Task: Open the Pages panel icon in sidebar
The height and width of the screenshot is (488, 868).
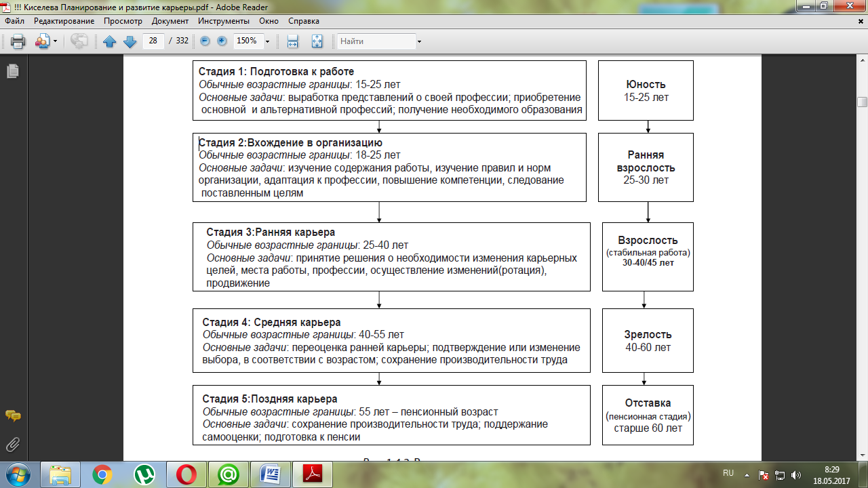Action: coord(12,71)
